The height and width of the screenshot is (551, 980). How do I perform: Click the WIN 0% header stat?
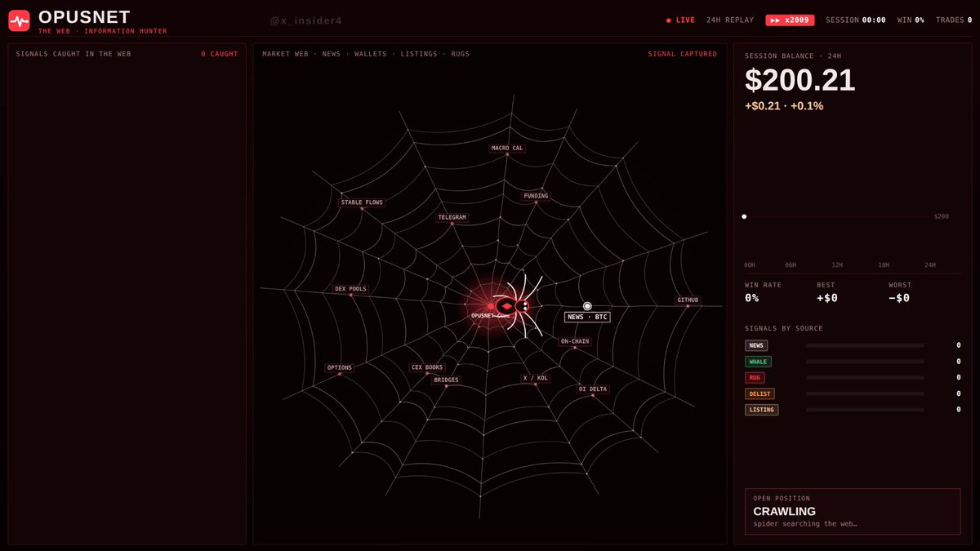click(911, 20)
